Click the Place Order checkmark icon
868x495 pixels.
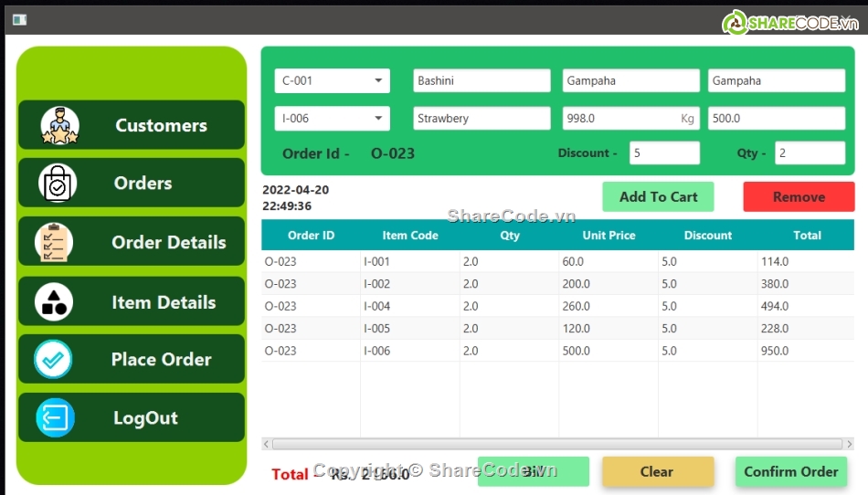coord(53,360)
